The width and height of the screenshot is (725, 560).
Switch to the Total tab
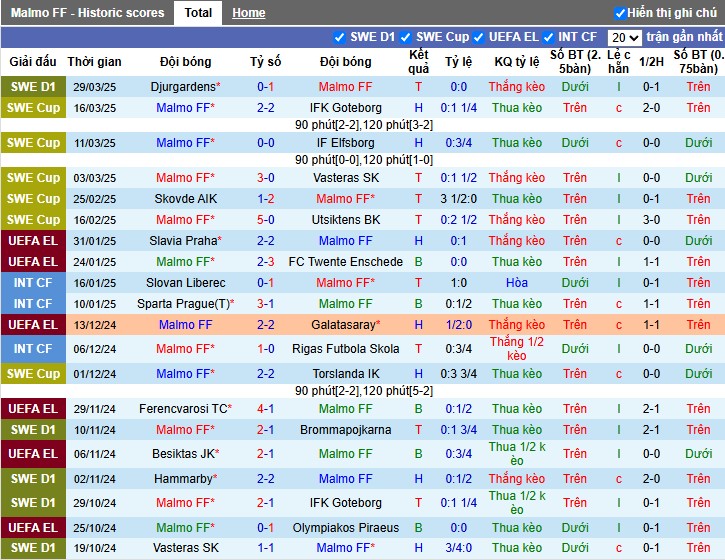coord(198,12)
